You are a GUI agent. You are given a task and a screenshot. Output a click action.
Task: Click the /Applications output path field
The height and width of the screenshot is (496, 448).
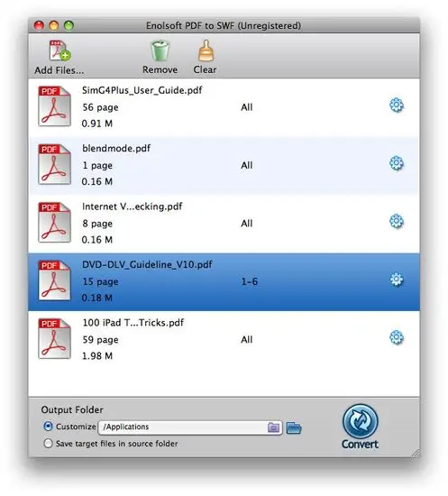[190, 427]
